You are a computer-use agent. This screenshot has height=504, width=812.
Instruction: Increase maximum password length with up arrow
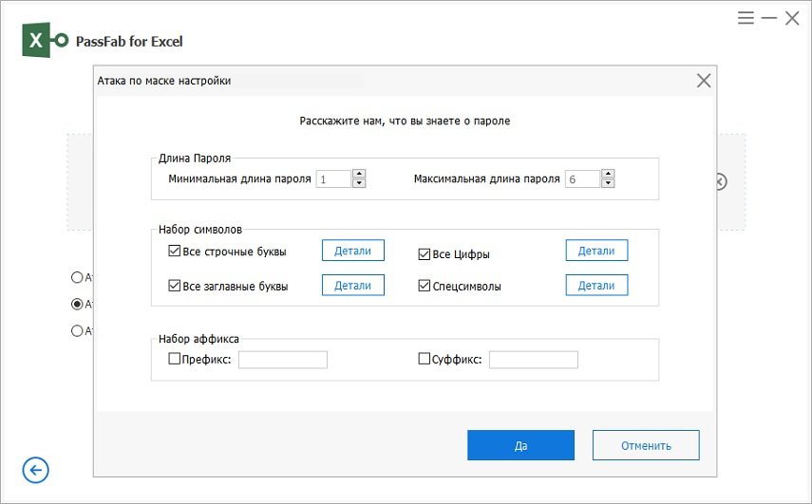point(608,174)
